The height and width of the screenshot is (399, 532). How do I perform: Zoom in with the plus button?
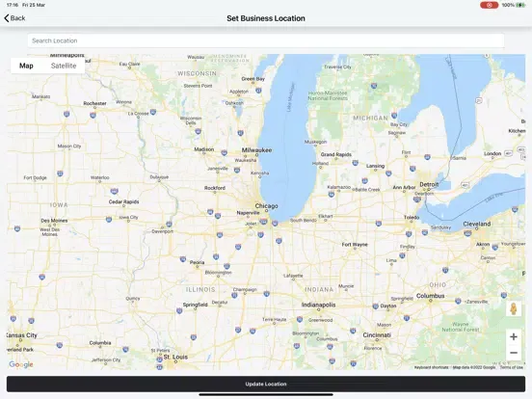(514, 336)
